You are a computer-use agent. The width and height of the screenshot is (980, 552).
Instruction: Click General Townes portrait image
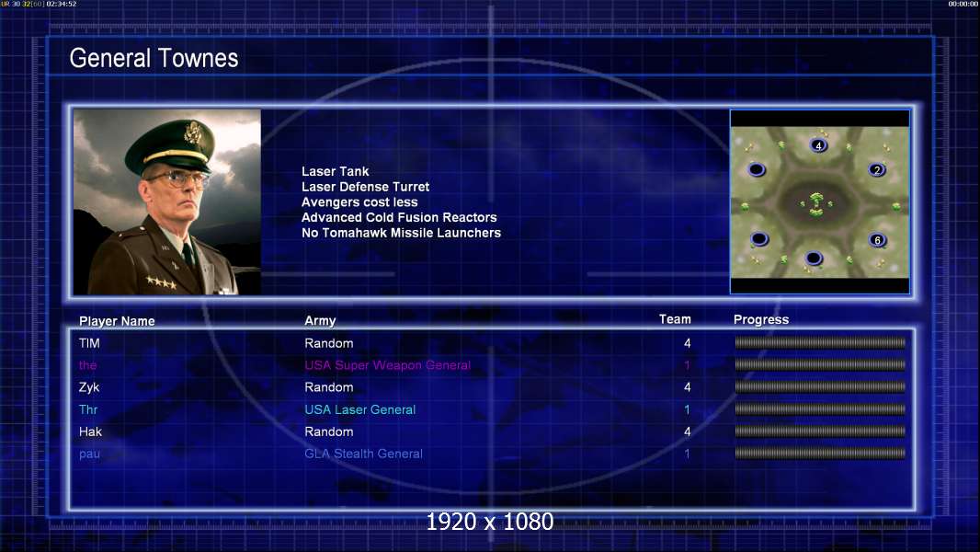click(167, 201)
